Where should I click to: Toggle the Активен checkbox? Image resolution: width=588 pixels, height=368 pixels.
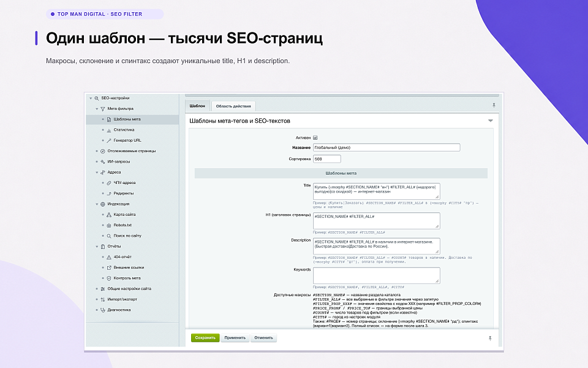(315, 138)
